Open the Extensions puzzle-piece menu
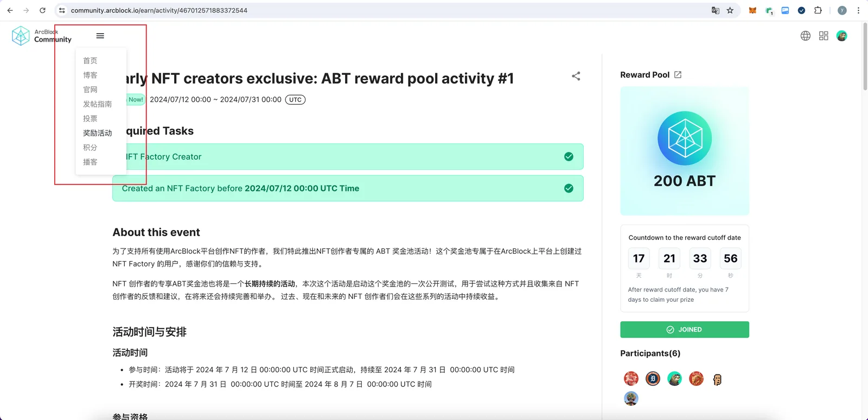This screenshot has height=420, width=868. (x=818, y=10)
